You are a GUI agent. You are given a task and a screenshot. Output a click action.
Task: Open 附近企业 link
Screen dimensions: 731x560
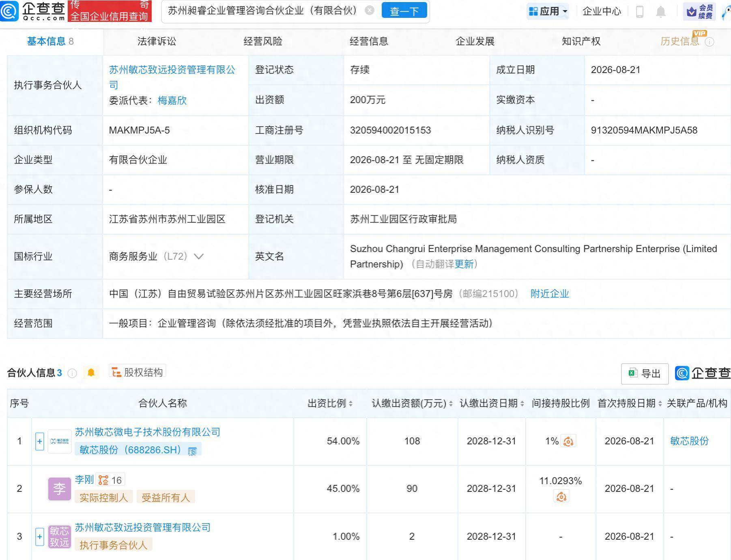[x=550, y=294]
